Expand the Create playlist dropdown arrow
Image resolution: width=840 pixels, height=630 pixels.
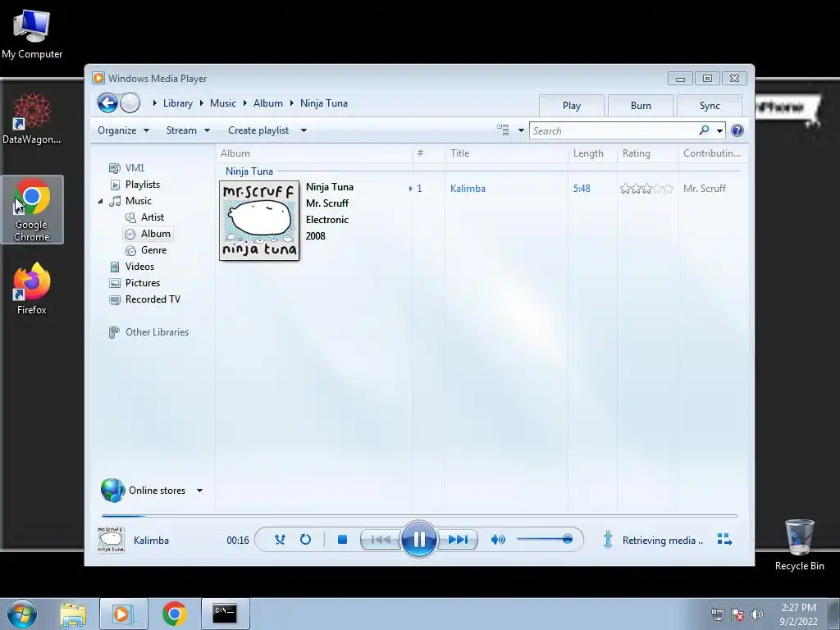[x=304, y=130]
